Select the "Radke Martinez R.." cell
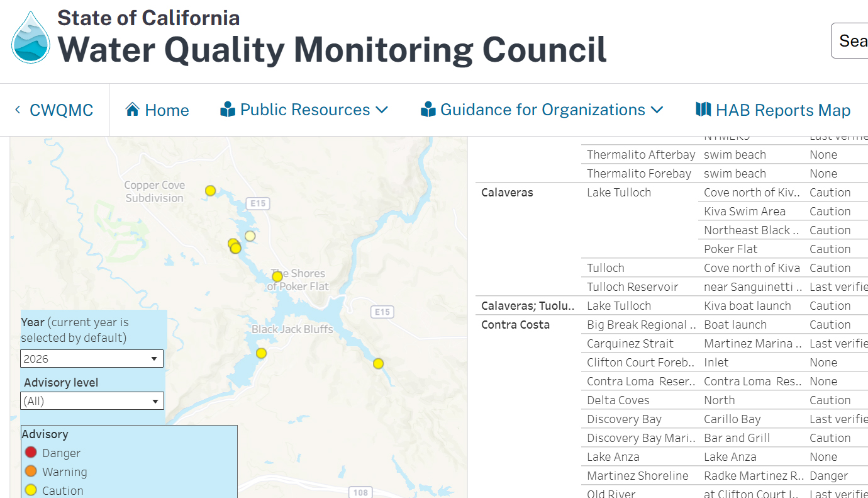 [752, 476]
